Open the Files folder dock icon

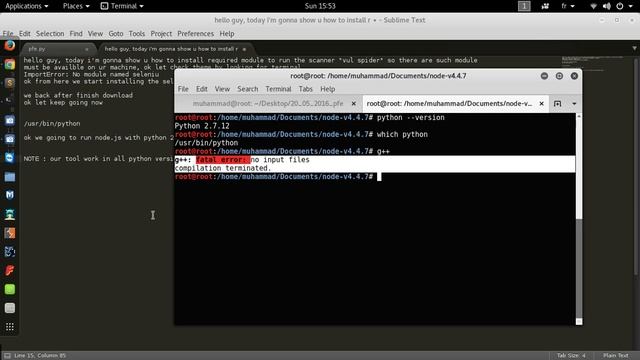pyautogui.click(x=10, y=177)
